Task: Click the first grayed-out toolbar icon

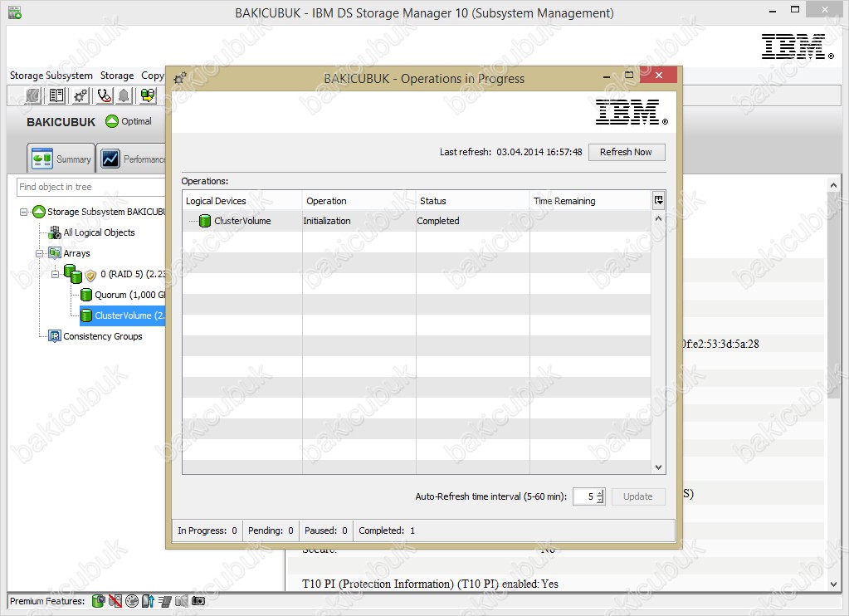Action: pos(33,96)
